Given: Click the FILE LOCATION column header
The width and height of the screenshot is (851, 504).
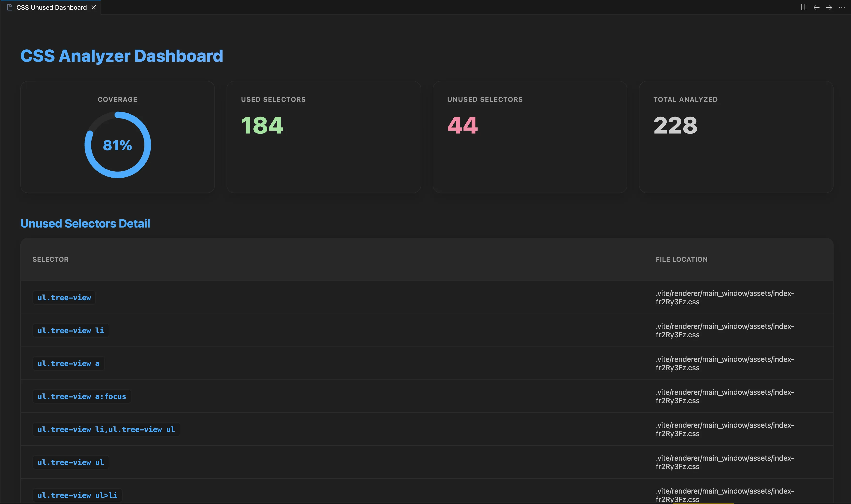Looking at the screenshot, I should click(x=682, y=260).
